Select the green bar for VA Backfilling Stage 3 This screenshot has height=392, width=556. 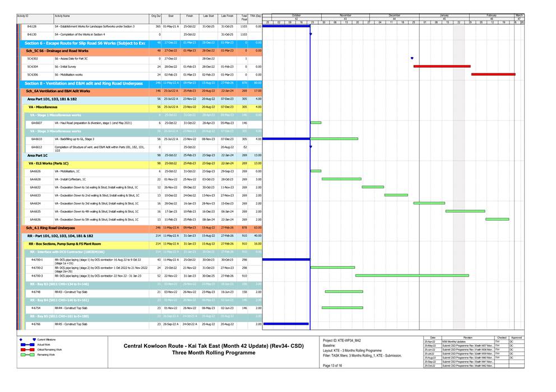[x=334, y=138]
